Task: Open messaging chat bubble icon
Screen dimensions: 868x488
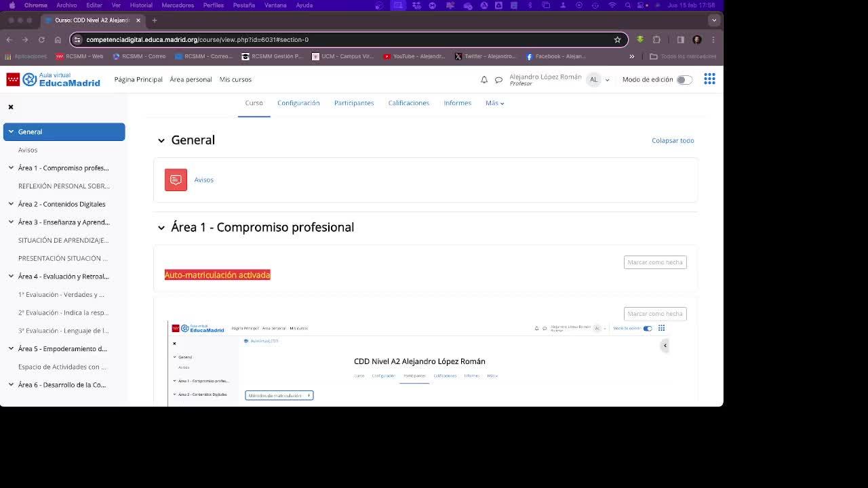Action: point(498,80)
